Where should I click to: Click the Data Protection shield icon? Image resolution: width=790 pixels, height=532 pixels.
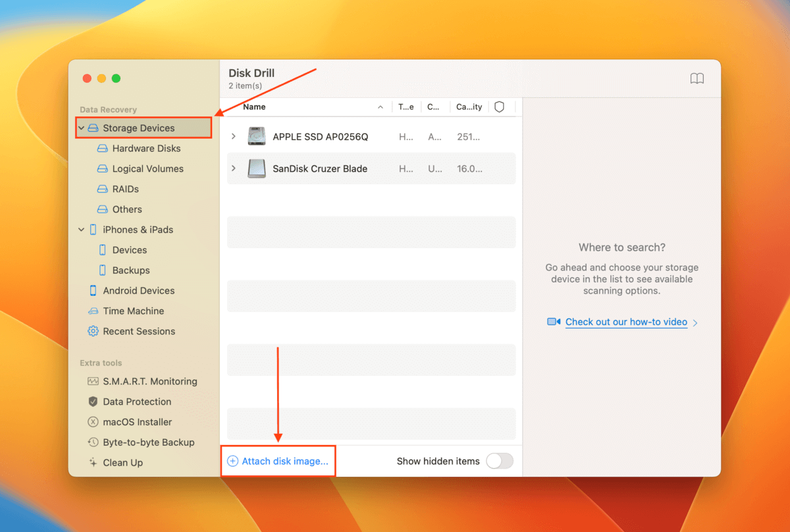click(93, 402)
